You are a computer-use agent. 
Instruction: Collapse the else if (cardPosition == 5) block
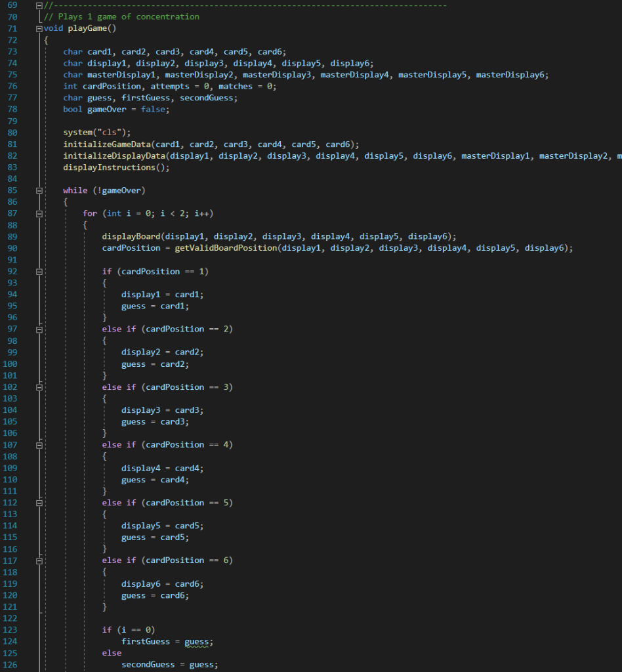(x=39, y=503)
